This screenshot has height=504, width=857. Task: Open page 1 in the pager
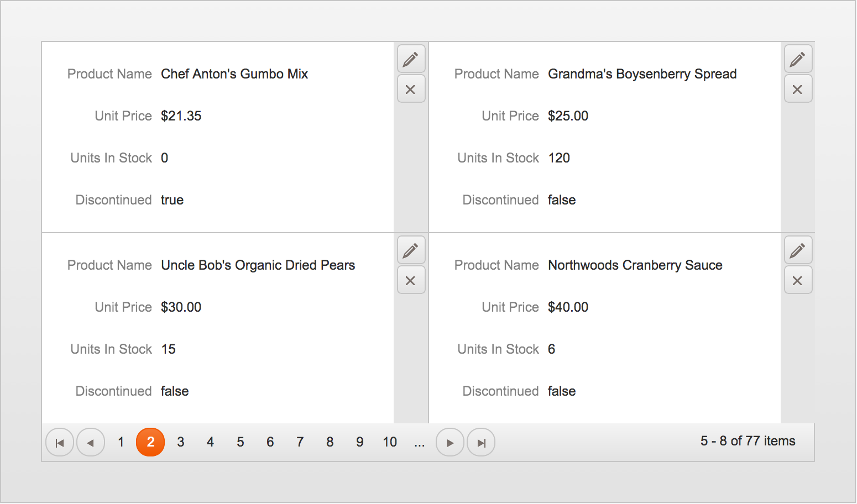121,442
